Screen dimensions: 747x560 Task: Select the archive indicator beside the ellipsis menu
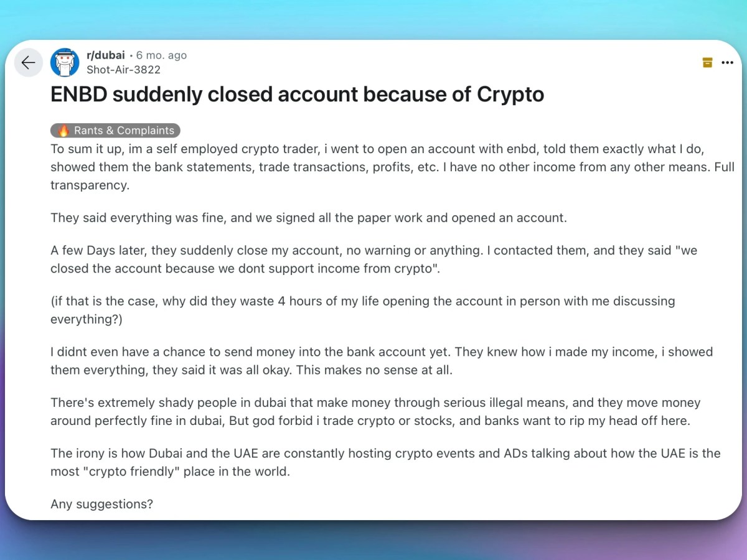coord(707,62)
